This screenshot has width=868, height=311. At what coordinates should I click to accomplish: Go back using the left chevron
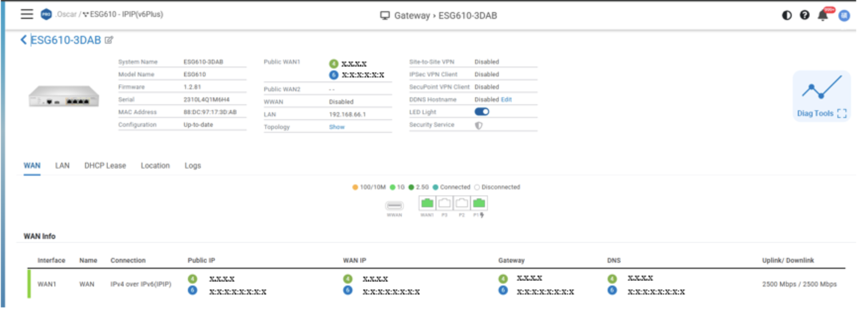point(24,40)
